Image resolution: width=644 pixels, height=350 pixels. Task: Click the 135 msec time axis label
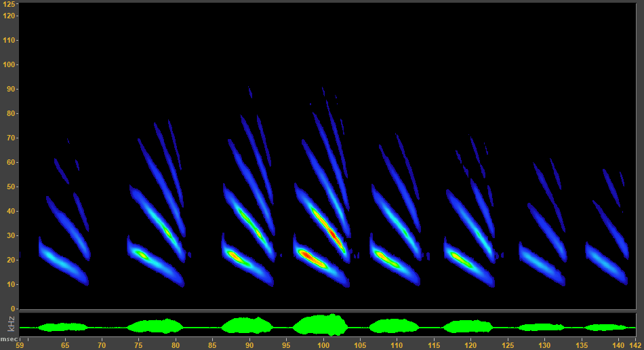tap(581, 345)
